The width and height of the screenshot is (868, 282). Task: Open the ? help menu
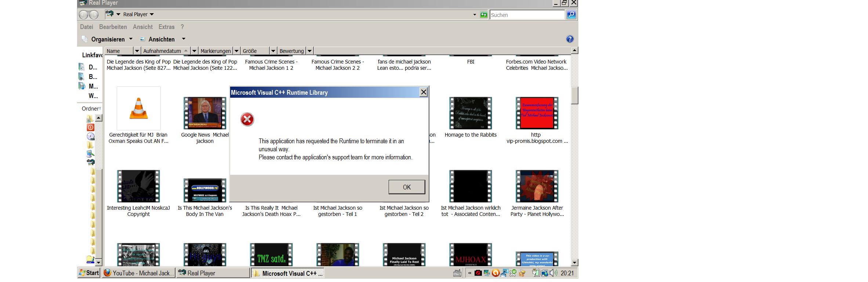click(182, 27)
